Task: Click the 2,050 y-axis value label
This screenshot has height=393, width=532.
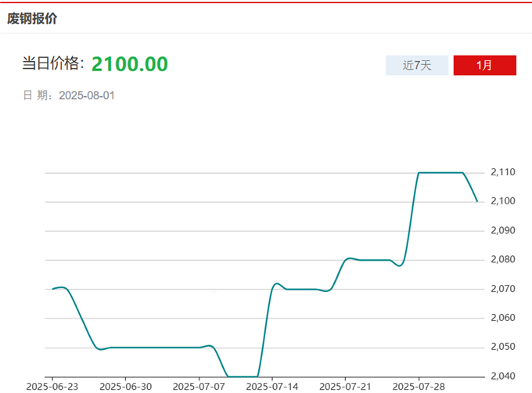Action: pos(504,347)
